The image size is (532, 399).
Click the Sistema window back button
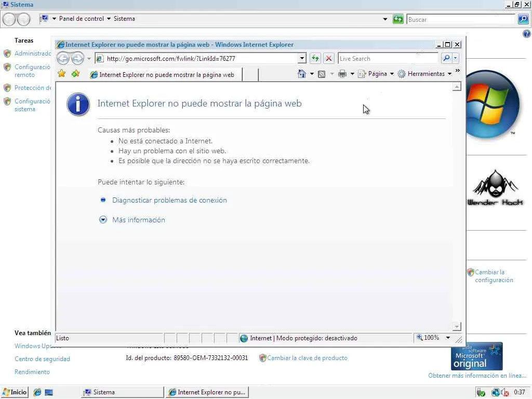pos(9,19)
